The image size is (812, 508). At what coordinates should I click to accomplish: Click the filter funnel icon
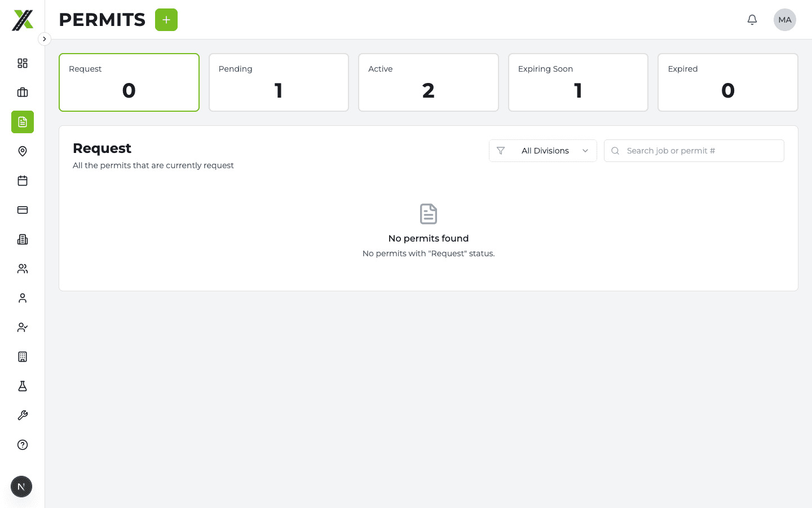coord(501,151)
